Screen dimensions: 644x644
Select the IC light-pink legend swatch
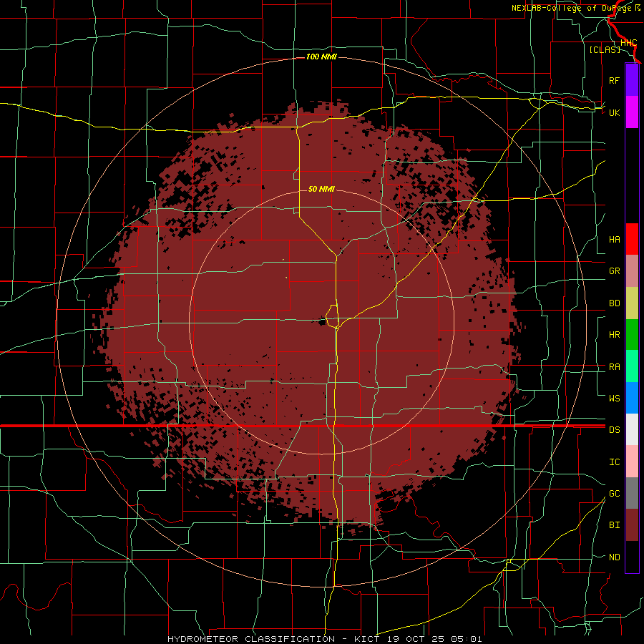(632, 462)
